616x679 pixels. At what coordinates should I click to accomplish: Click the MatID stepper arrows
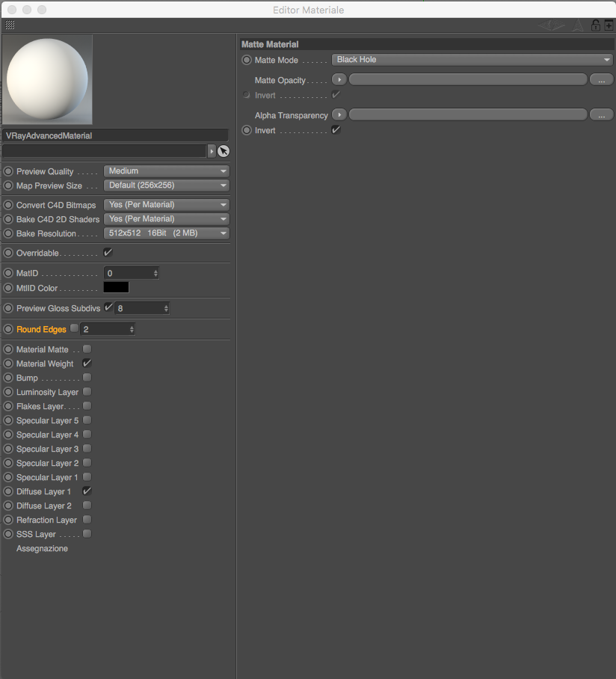(x=155, y=273)
